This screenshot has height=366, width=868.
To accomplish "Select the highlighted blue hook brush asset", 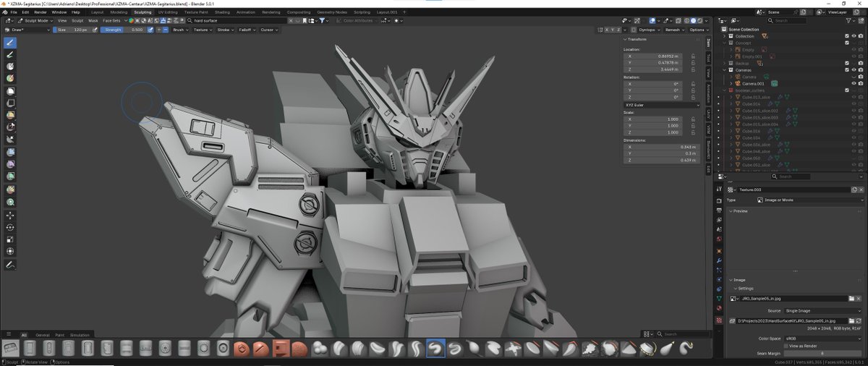I will [435, 349].
